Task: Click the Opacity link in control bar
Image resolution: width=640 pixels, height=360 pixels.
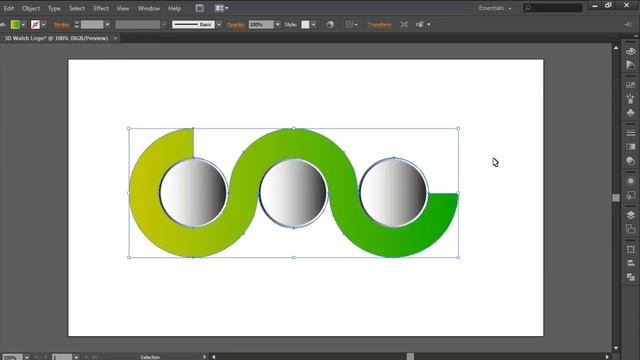Action: (236, 24)
